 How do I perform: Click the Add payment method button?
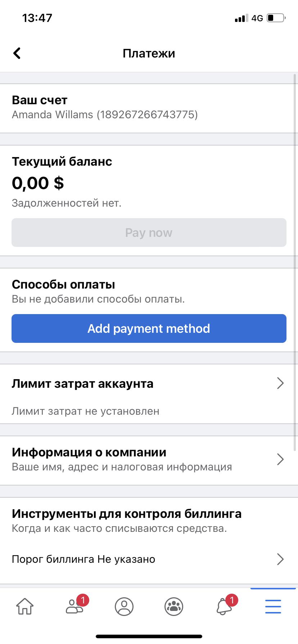pyautogui.click(x=149, y=328)
